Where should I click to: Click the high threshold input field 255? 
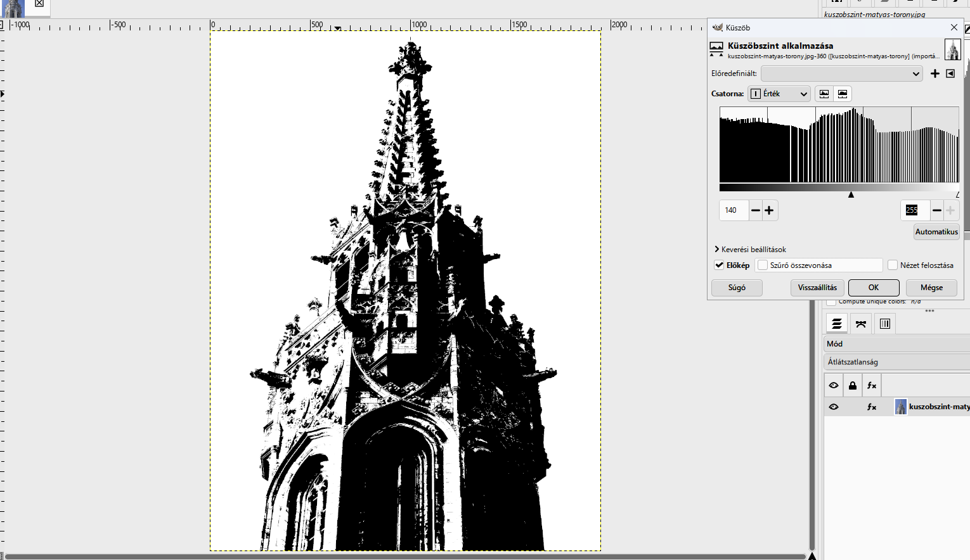[x=915, y=210]
